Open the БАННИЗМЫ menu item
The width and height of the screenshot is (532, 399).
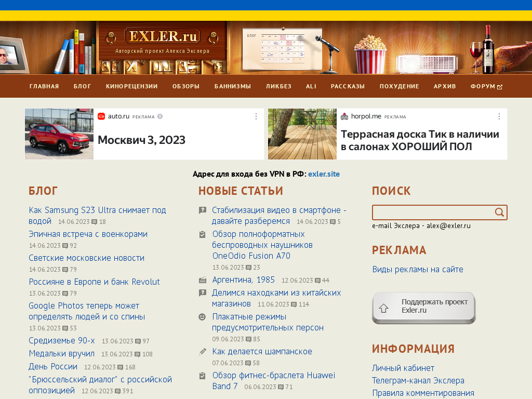233,86
